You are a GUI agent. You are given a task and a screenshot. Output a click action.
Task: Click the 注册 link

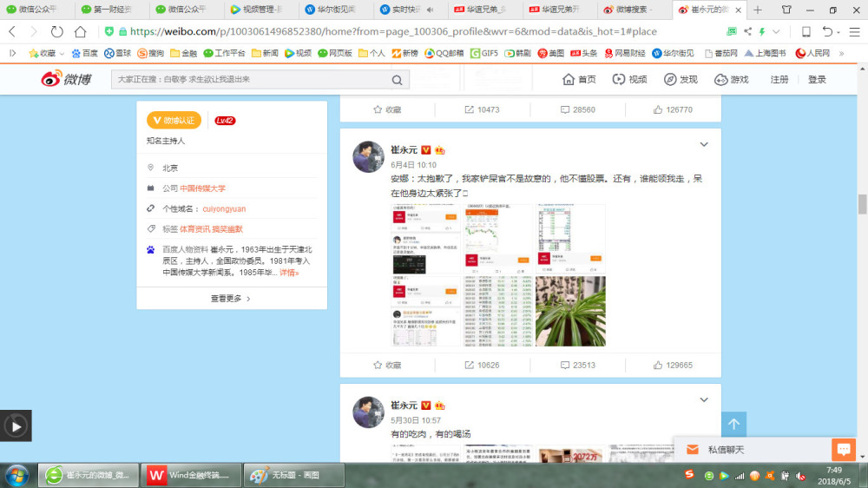point(779,80)
